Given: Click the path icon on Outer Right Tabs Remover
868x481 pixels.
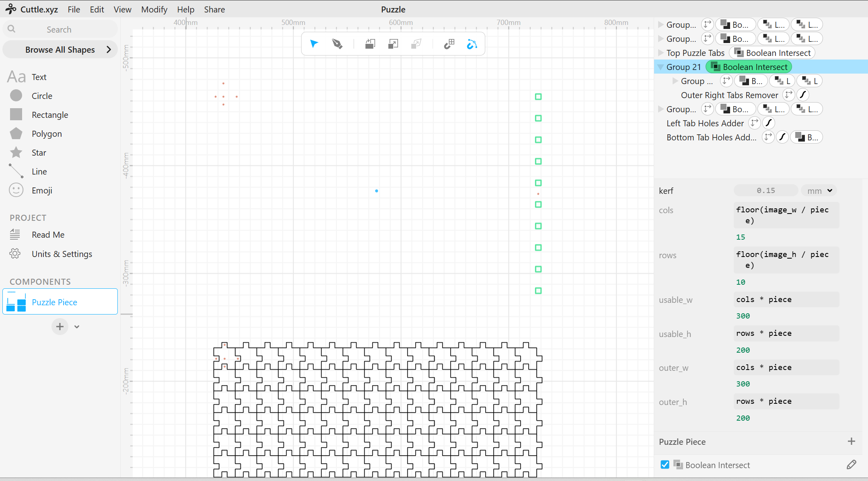Looking at the screenshot, I should 803,95.
